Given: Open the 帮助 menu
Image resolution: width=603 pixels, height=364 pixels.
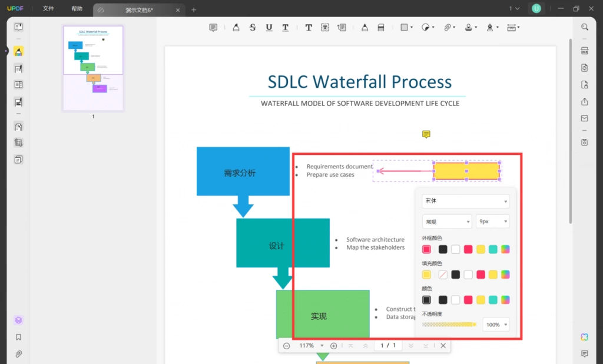Looking at the screenshot, I should 77,8.
